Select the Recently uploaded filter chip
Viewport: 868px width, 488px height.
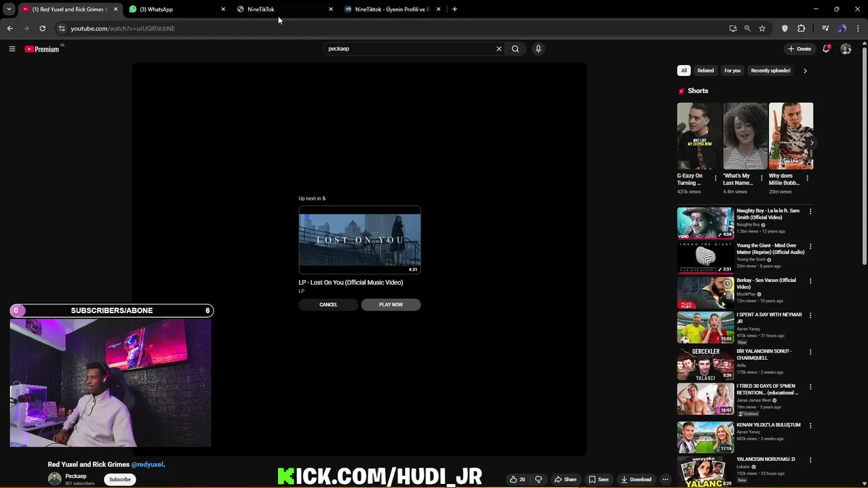click(770, 70)
